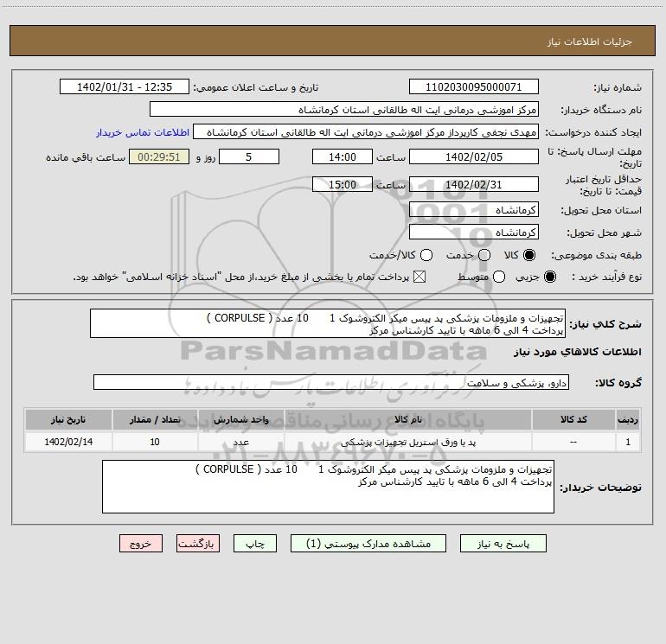Click the price validity date 1402/02/31
This screenshot has height=644, width=666.
474,184
